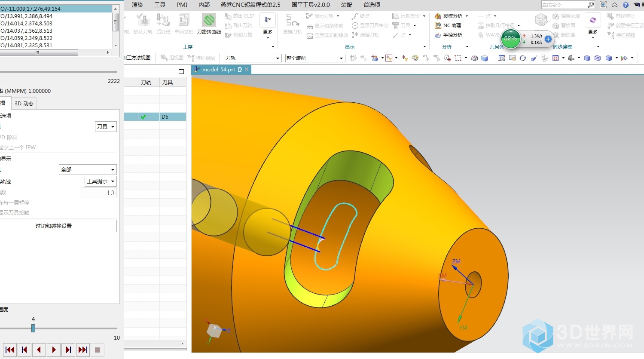Open the PMI ribbon tab
The image size is (644, 359).
click(x=182, y=5)
